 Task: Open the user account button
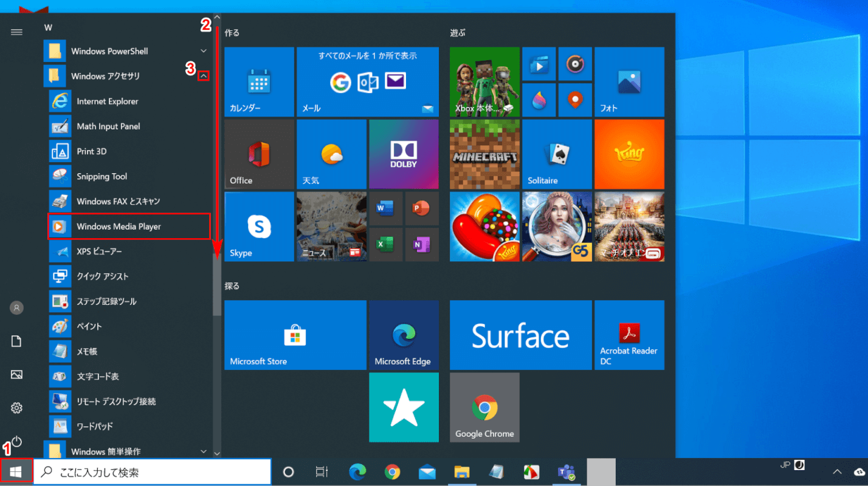[x=16, y=308]
